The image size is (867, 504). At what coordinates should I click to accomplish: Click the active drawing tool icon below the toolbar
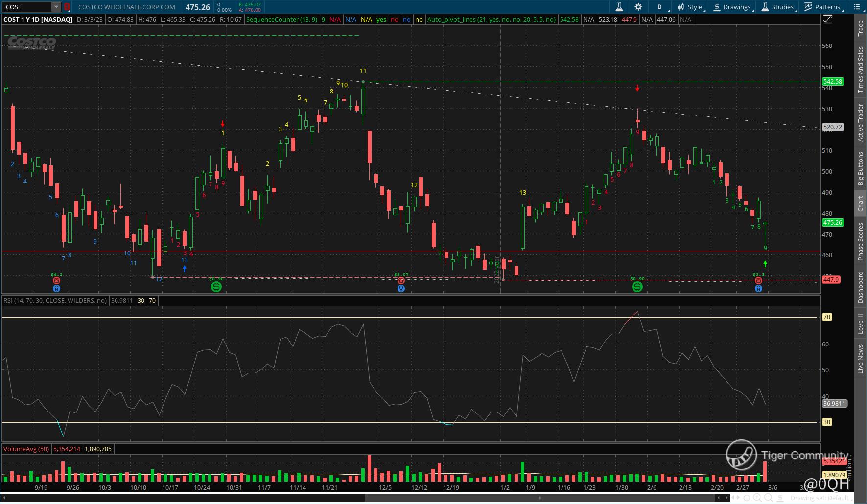pyautogui.click(x=828, y=20)
